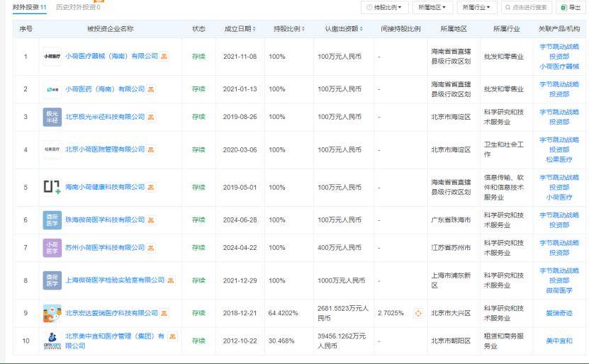
Task: Select the 64.4202% shareholding cell
Action: 283,313
